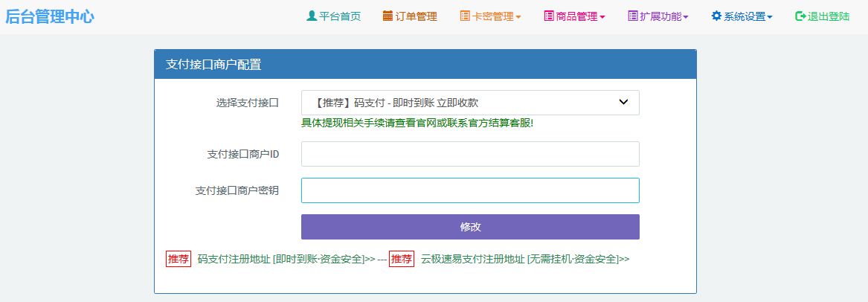Expand the 卡密管理 dropdown caret
Screen dimensions: 868x302
coord(518,17)
